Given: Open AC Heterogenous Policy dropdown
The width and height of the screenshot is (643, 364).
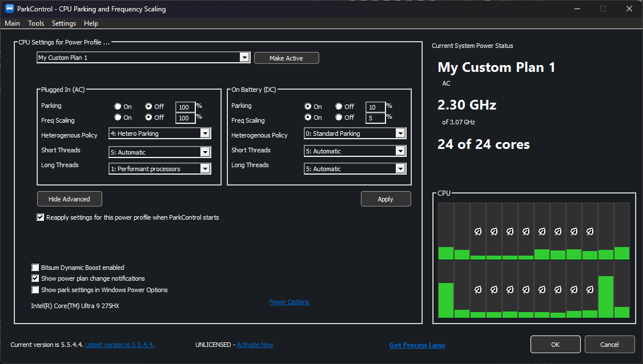Looking at the screenshot, I should (x=160, y=134).
